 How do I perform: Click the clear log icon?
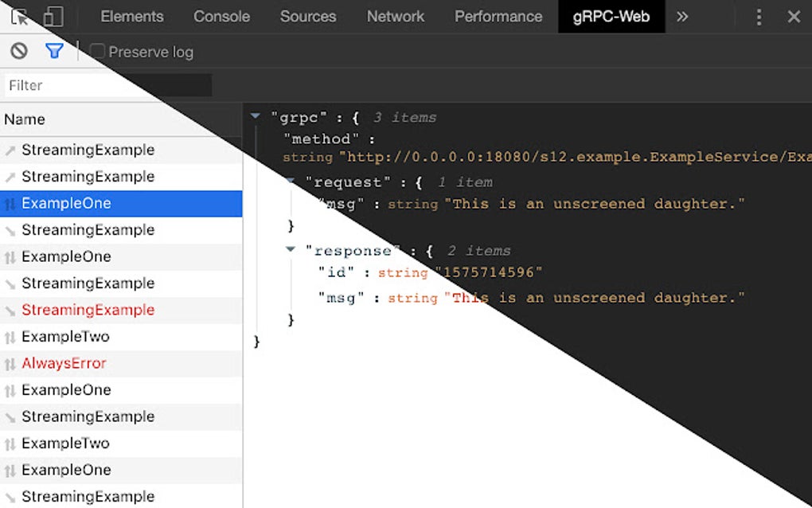coord(18,51)
